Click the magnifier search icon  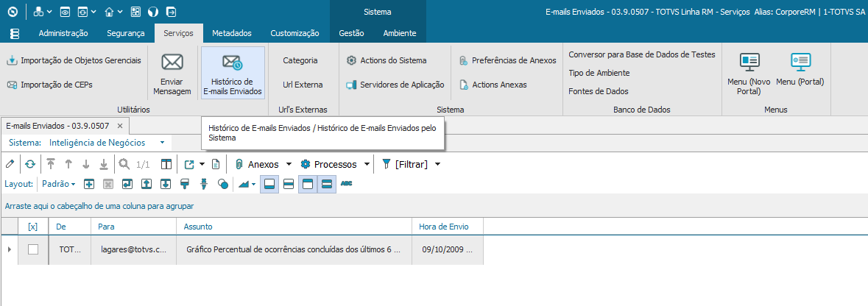(x=124, y=164)
